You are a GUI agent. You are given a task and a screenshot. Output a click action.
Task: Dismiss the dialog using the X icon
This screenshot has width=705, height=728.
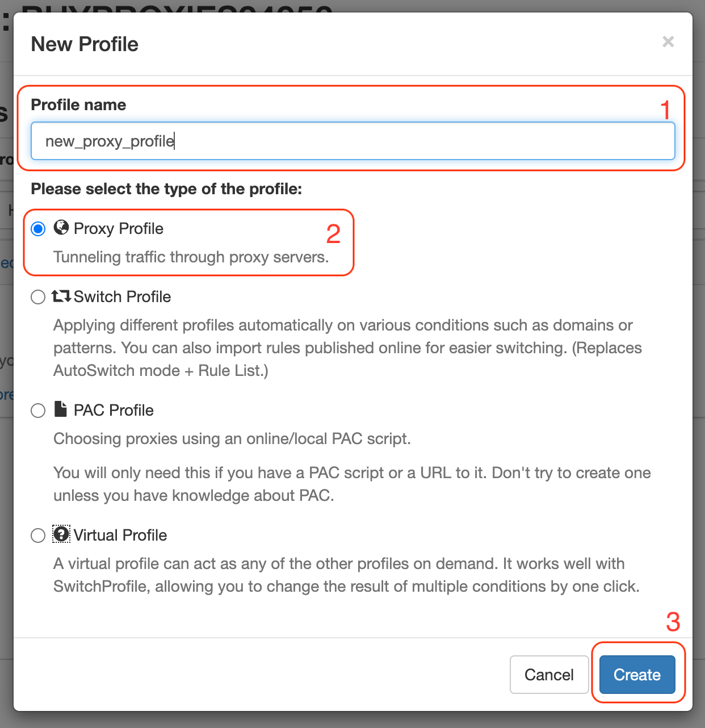click(x=668, y=42)
